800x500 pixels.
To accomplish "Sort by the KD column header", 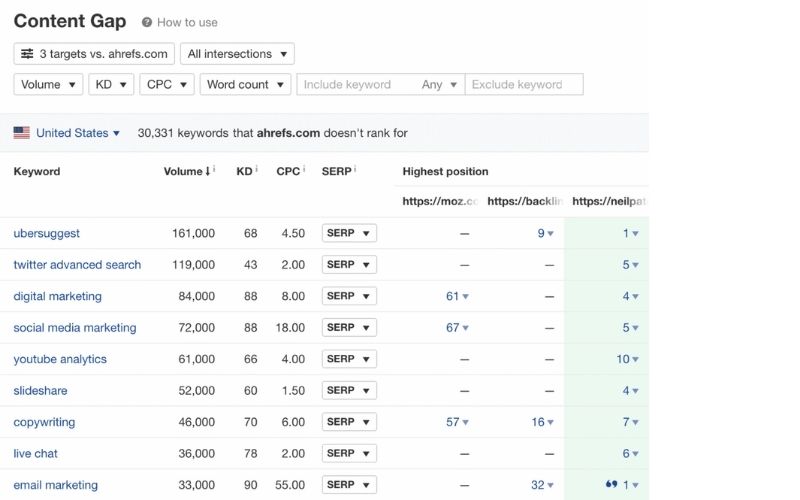I will pyautogui.click(x=244, y=171).
